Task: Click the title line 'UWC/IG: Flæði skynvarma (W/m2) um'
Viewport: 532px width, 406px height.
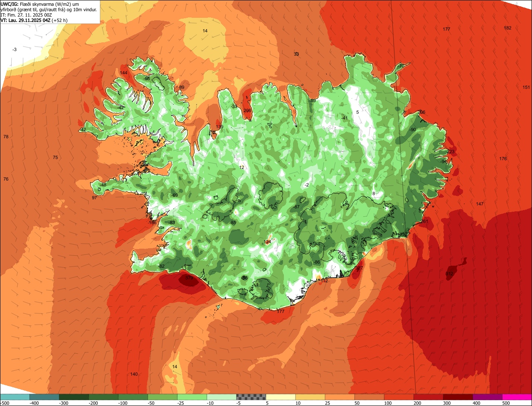Action: pyautogui.click(x=40, y=4)
